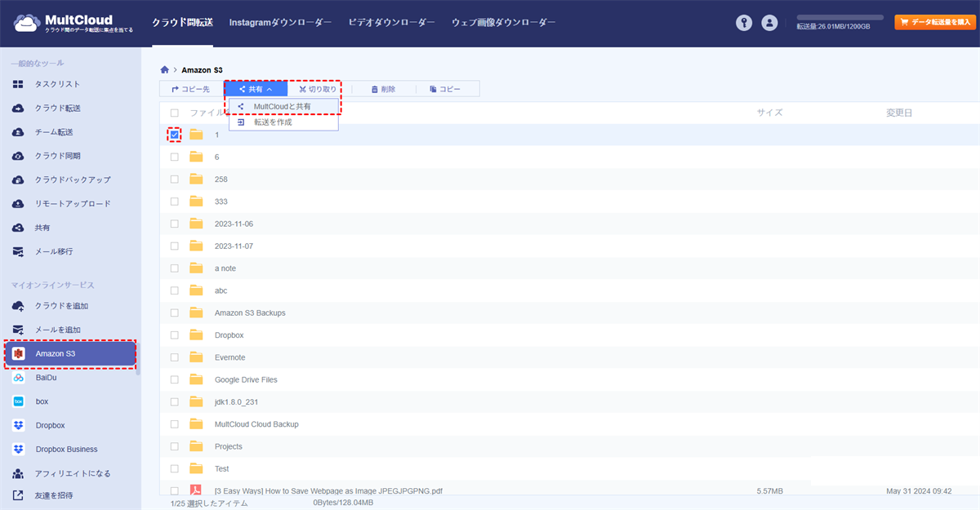The height and width of the screenshot is (510, 980).
Task: Click the クラウド同期 sync icon in the sidebar
Action: [18, 156]
